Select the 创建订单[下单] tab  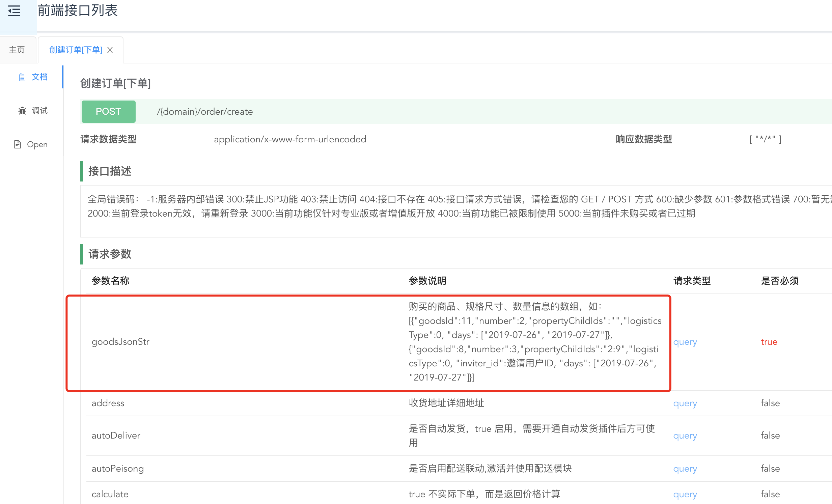coord(76,50)
